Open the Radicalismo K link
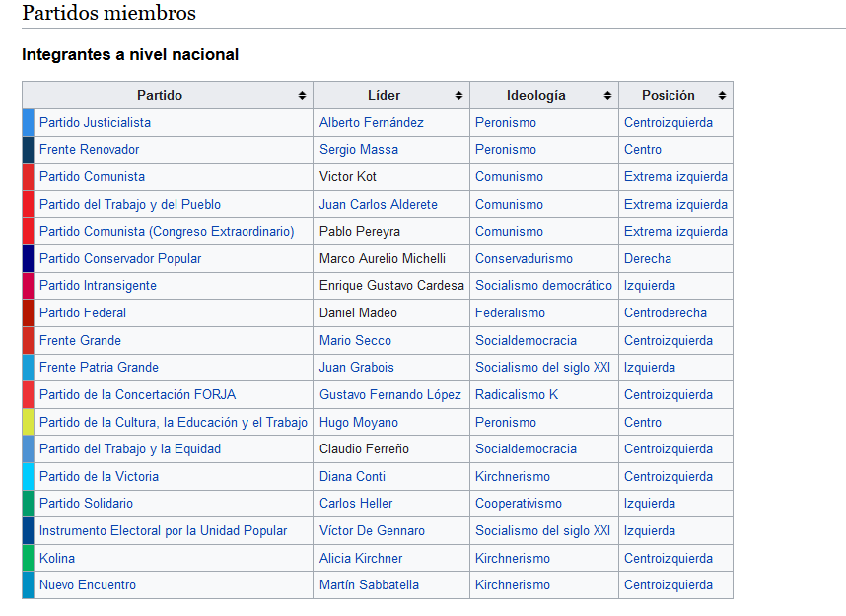Screen dimensions: 846x616 point(517,395)
